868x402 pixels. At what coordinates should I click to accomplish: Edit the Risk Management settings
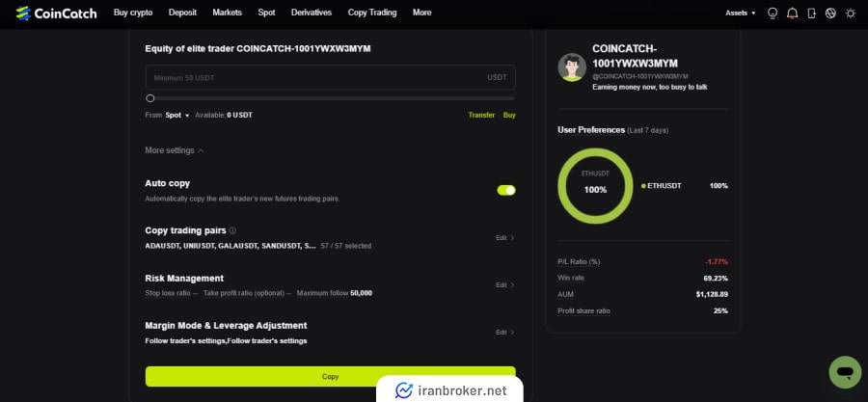(x=504, y=284)
